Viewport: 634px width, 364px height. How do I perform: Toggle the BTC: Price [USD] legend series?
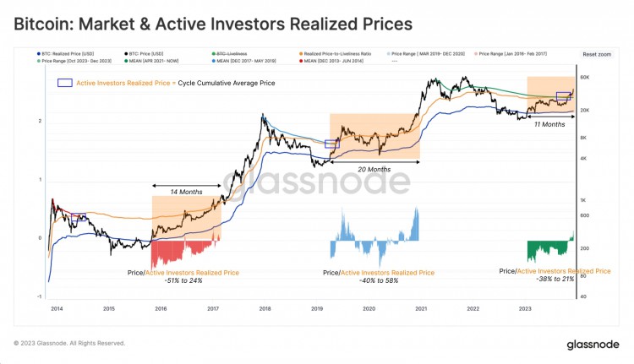[144, 54]
